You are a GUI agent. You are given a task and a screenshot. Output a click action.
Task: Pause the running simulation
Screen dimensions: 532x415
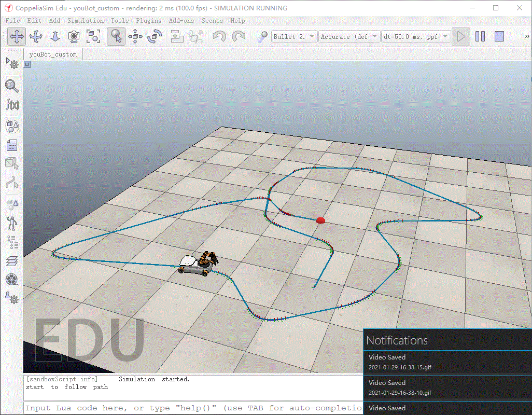point(480,36)
